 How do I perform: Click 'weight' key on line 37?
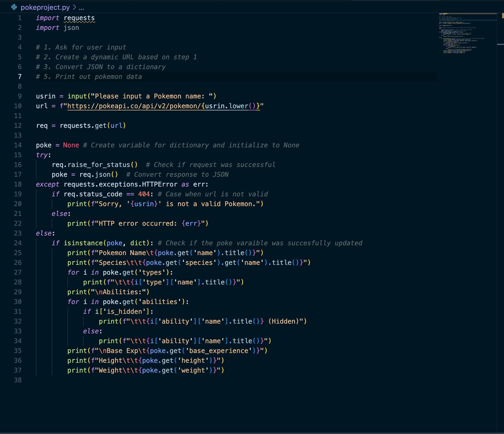click(193, 370)
